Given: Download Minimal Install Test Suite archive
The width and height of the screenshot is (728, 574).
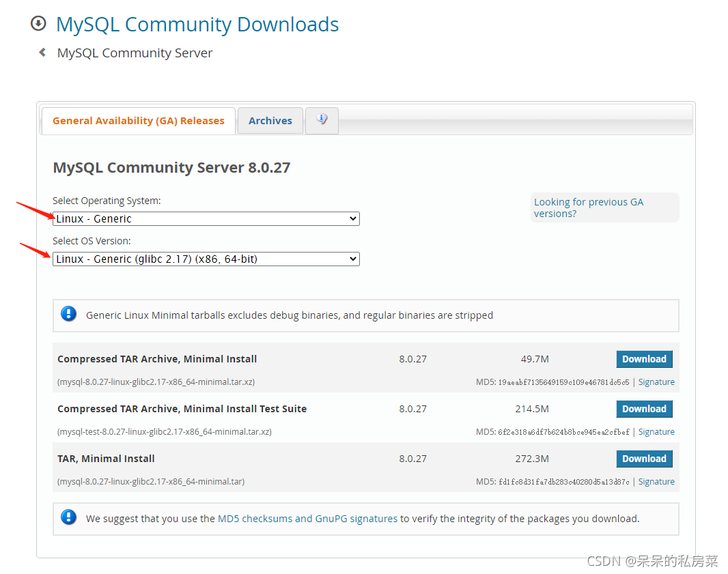Looking at the screenshot, I should coord(644,409).
